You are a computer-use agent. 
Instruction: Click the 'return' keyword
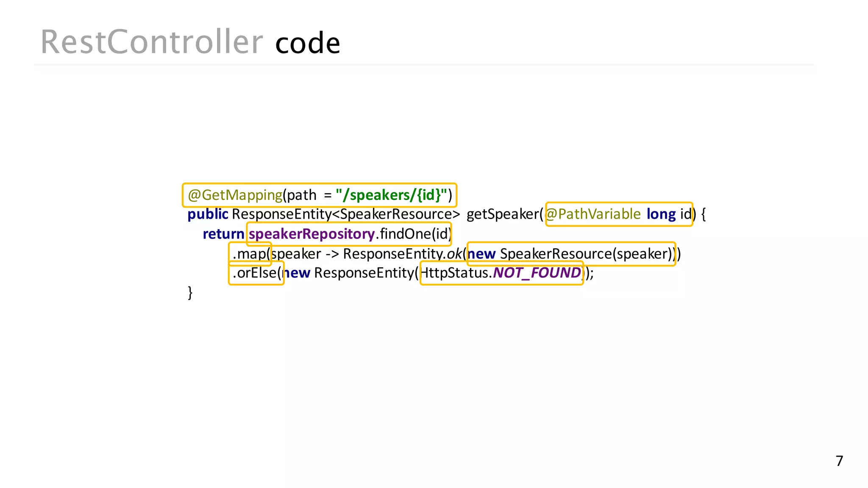(x=223, y=234)
